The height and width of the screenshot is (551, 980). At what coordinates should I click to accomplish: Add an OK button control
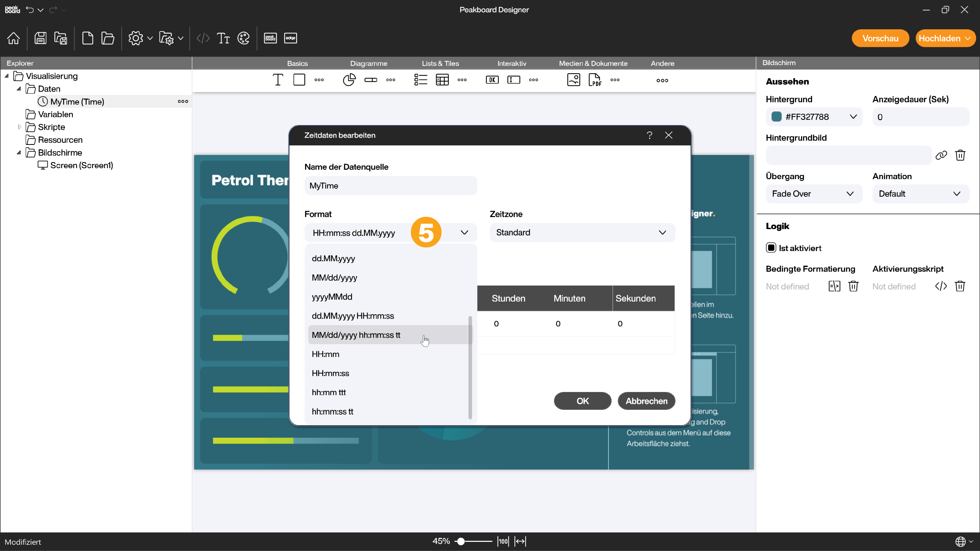tap(492, 80)
